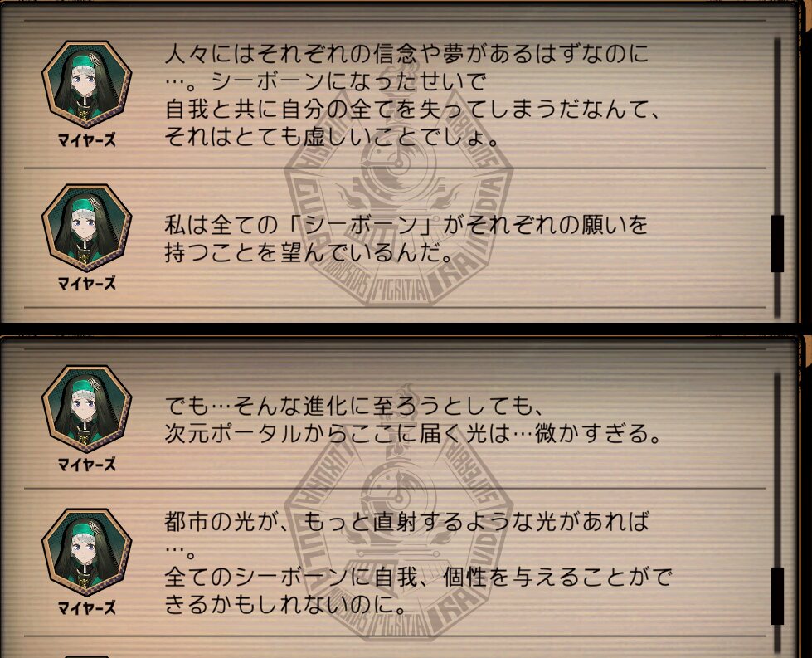
Task: Select マイヤーズ label below the でも…そんな portrait
Action: point(86,464)
